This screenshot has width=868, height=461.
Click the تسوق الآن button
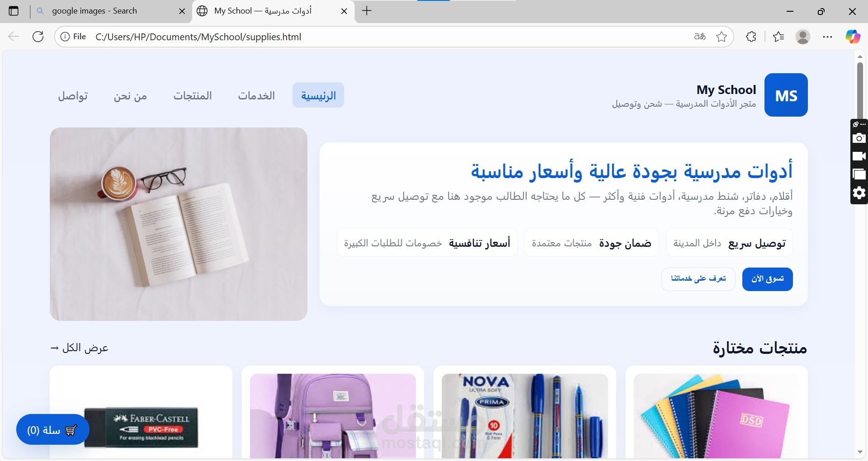[767, 279]
